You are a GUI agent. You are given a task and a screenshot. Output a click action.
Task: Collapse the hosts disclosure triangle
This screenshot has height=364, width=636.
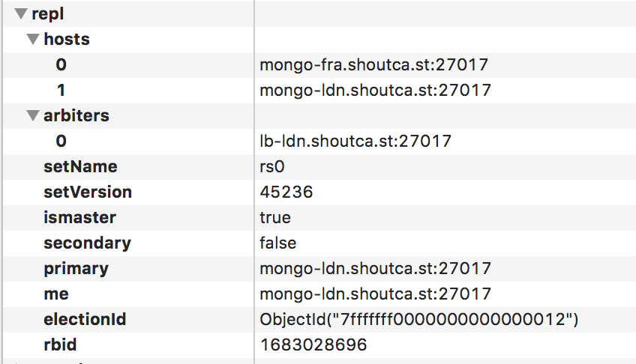click(x=33, y=39)
